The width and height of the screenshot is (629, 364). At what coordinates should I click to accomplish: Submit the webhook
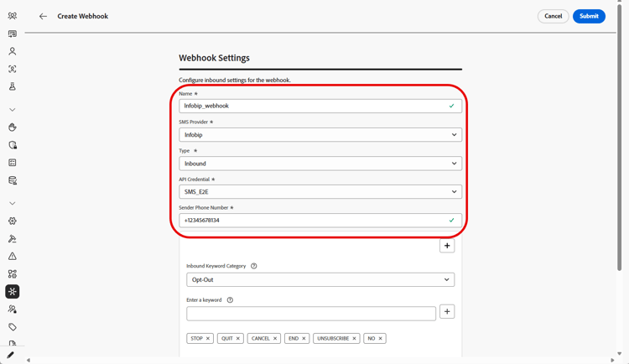tap(589, 16)
